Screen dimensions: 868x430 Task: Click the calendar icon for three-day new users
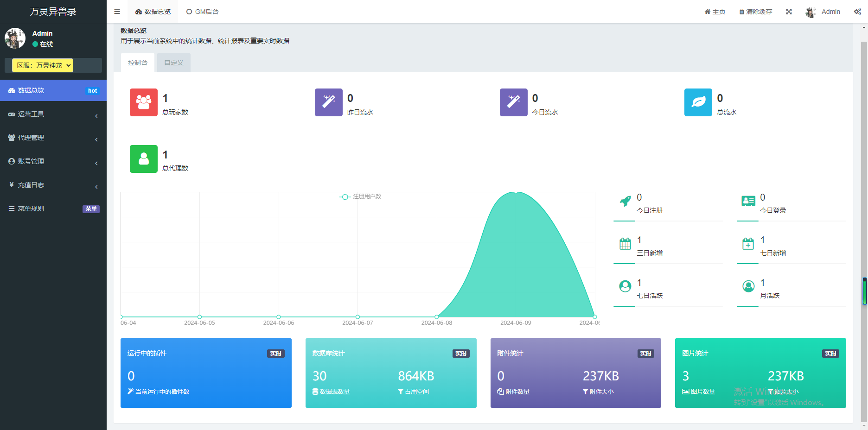(625, 244)
